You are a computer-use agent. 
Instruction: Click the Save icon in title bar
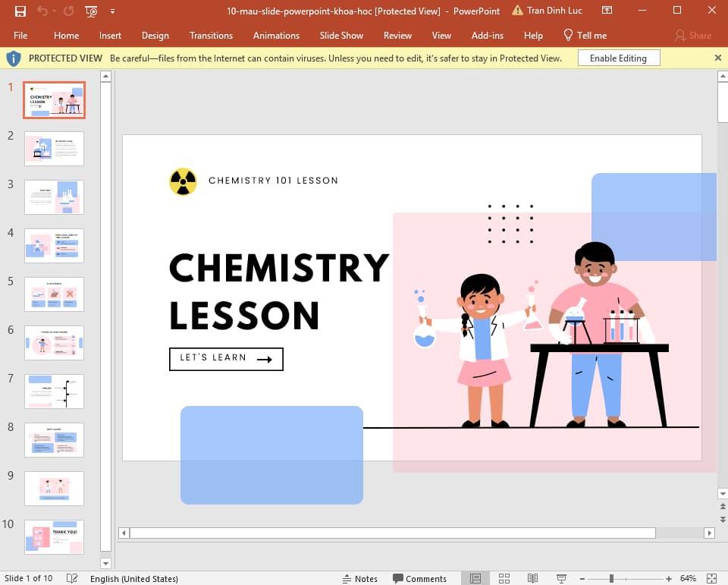20,11
